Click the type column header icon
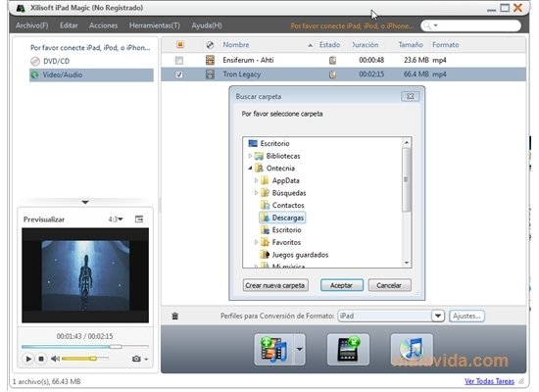Screen dimensions: 539x392 point(210,45)
